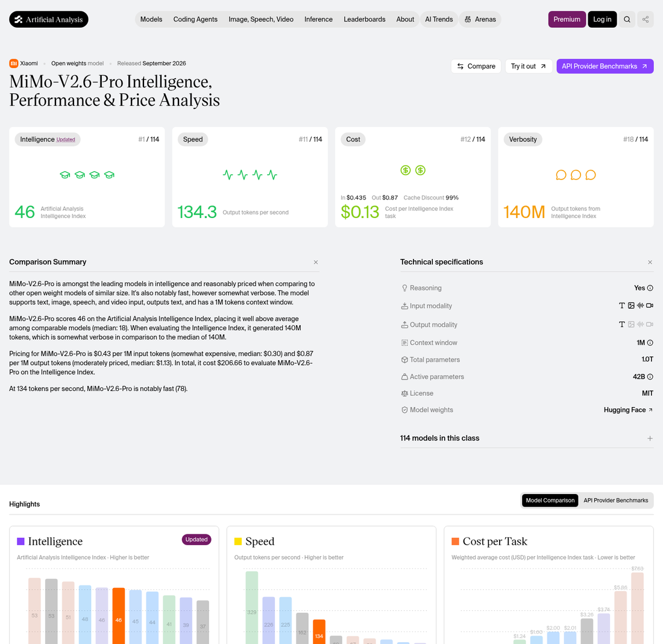Click the Premium button
Image resolution: width=663 pixels, height=644 pixels.
tap(567, 19)
